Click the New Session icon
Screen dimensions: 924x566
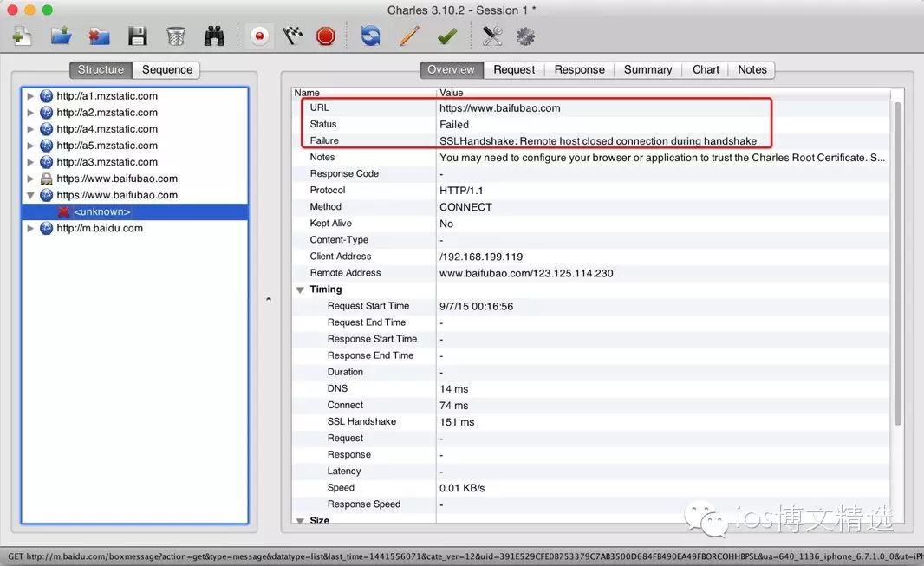point(22,36)
